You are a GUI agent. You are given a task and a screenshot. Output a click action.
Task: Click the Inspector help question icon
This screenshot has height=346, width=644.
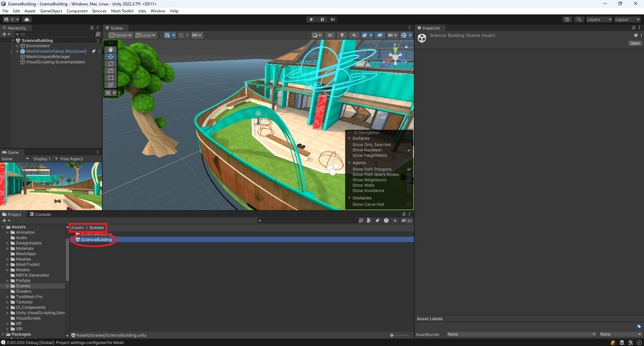click(635, 35)
